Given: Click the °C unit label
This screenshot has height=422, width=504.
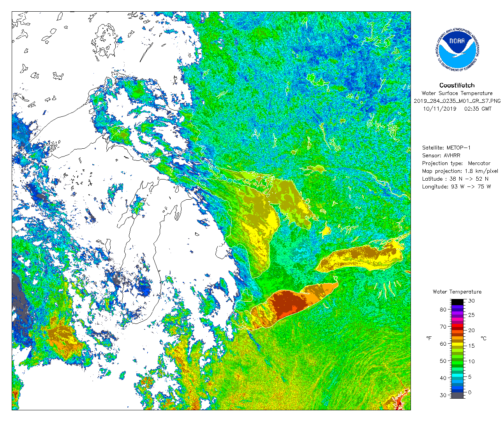Looking at the screenshot, I should [x=484, y=338].
